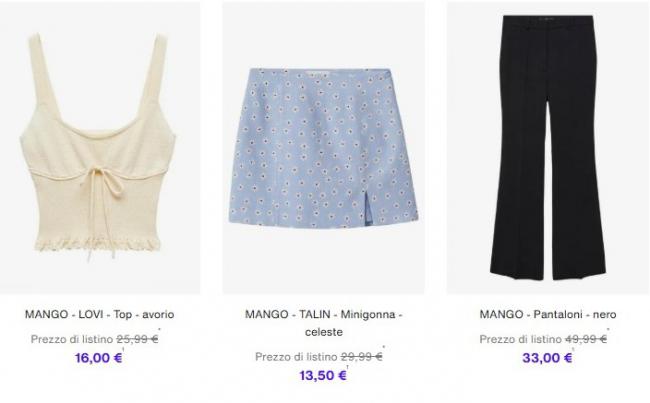Open the ivory LOVI top product image
Image resolution: width=650 pixels, height=403 pixels.
pyautogui.click(x=100, y=148)
